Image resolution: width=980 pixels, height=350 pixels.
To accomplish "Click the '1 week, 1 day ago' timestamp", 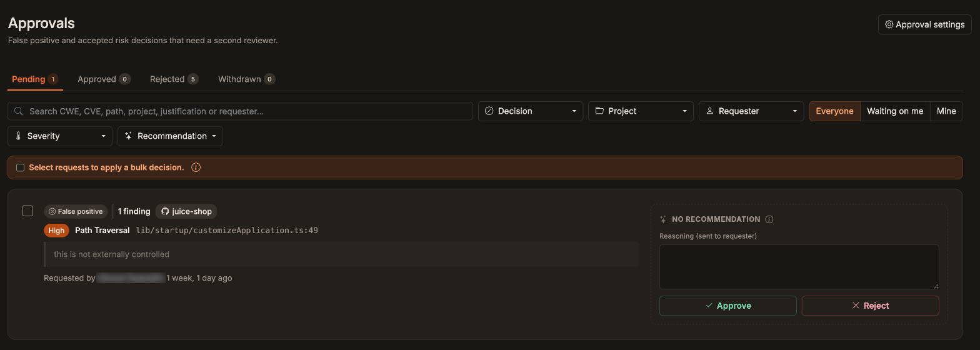I will tap(199, 278).
